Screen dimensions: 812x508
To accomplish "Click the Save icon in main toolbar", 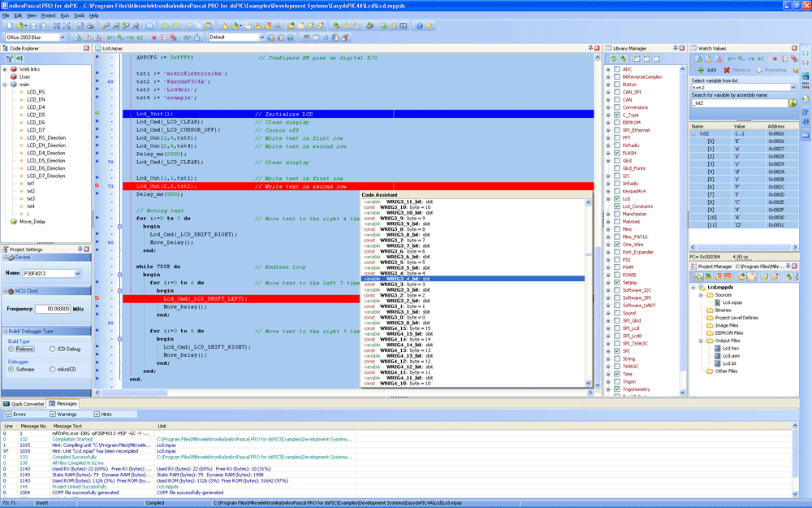I will (33, 25).
